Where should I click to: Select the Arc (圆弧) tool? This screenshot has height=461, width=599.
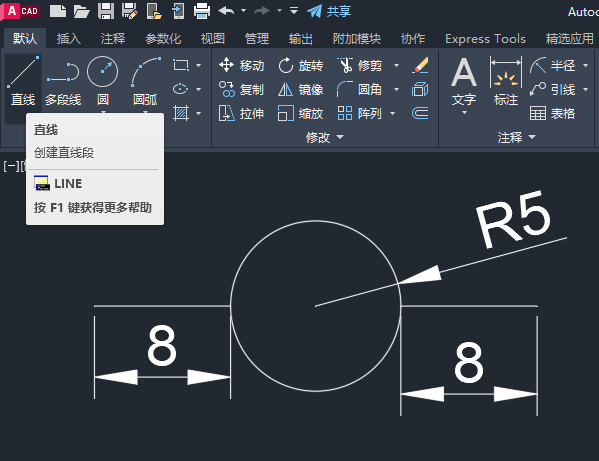146,81
